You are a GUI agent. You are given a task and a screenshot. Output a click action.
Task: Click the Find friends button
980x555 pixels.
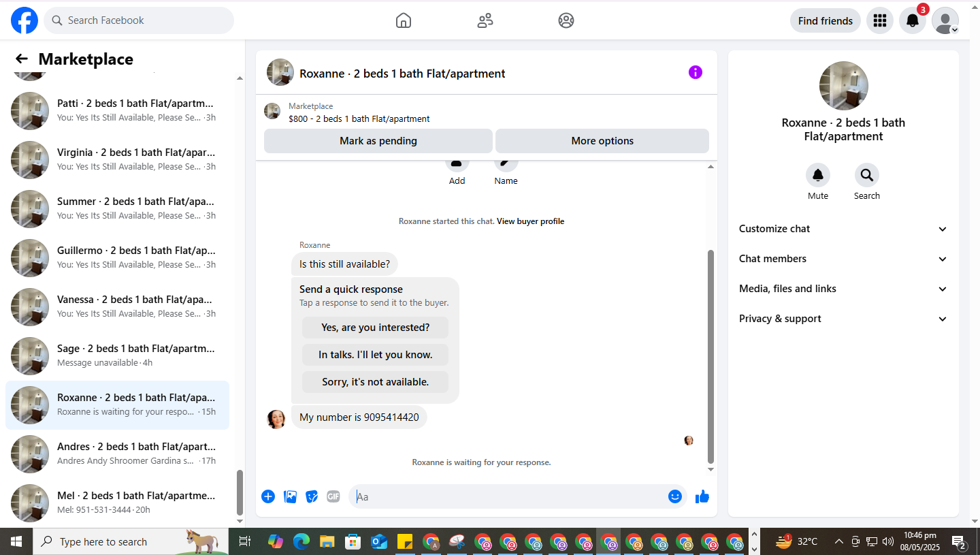pyautogui.click(x=826, y=20)
